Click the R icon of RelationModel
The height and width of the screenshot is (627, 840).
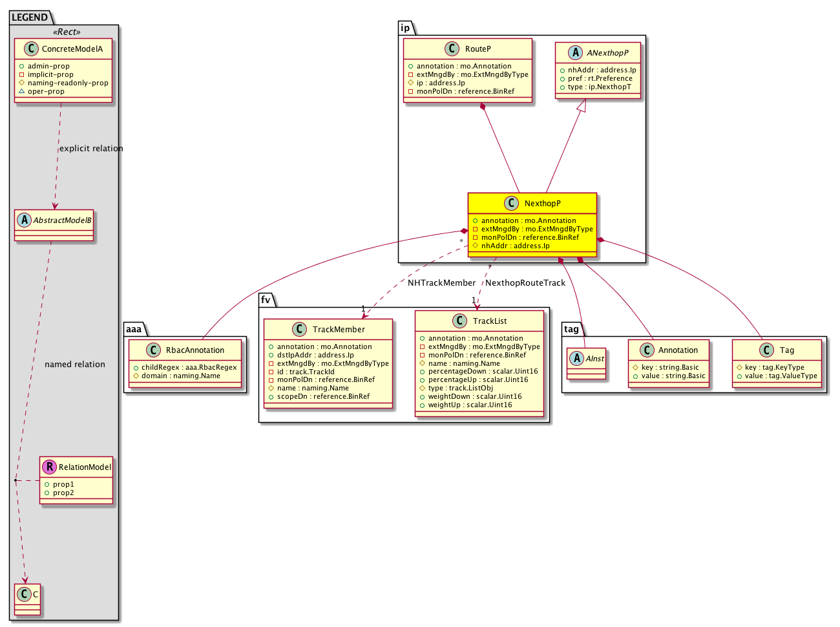[49, 467]
